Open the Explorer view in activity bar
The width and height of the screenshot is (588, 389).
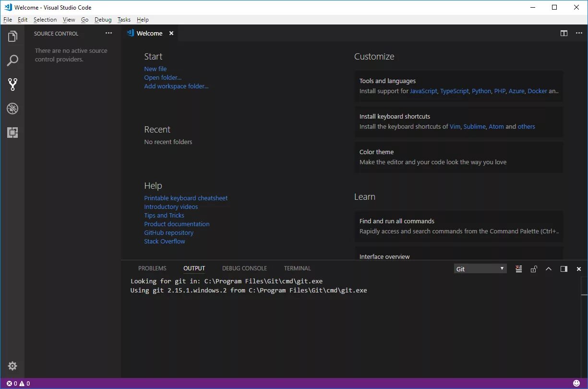12,36
